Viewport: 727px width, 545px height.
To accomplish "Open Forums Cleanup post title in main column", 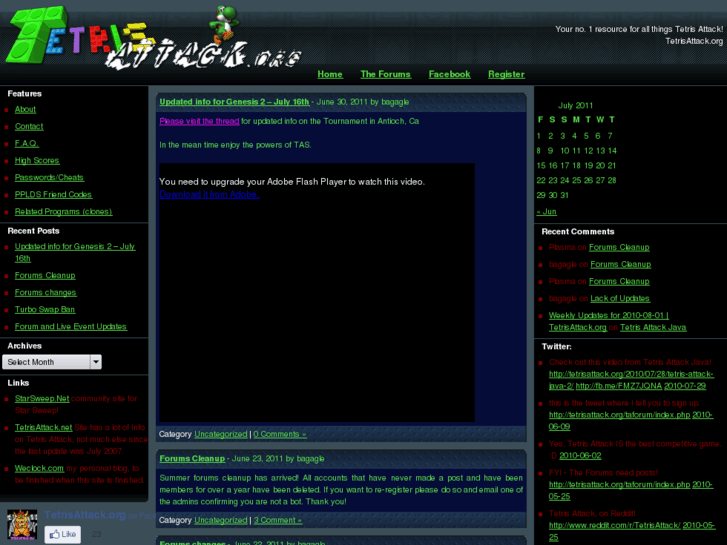I will coord(192,459).
